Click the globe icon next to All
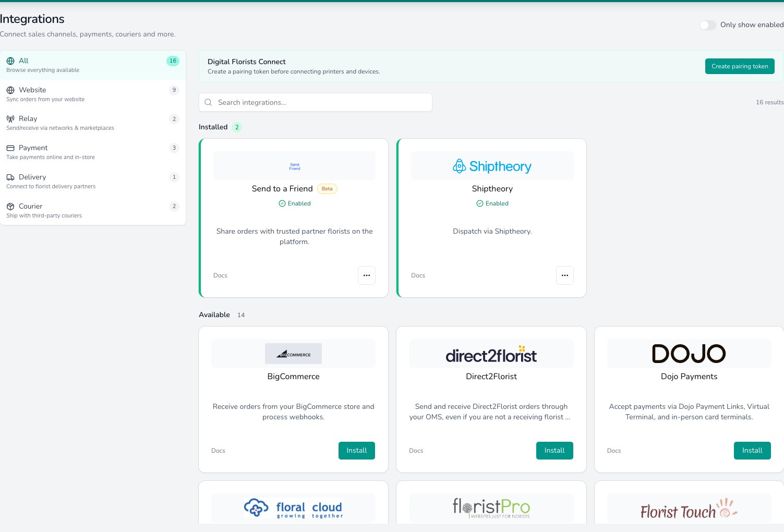Image resolution: width=784 pixels, height=532 pixels. point(10,61)
